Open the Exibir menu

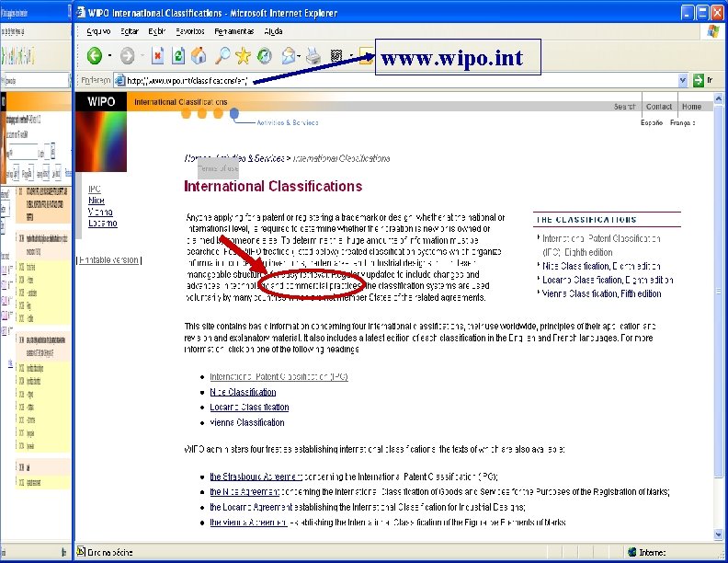157,31
